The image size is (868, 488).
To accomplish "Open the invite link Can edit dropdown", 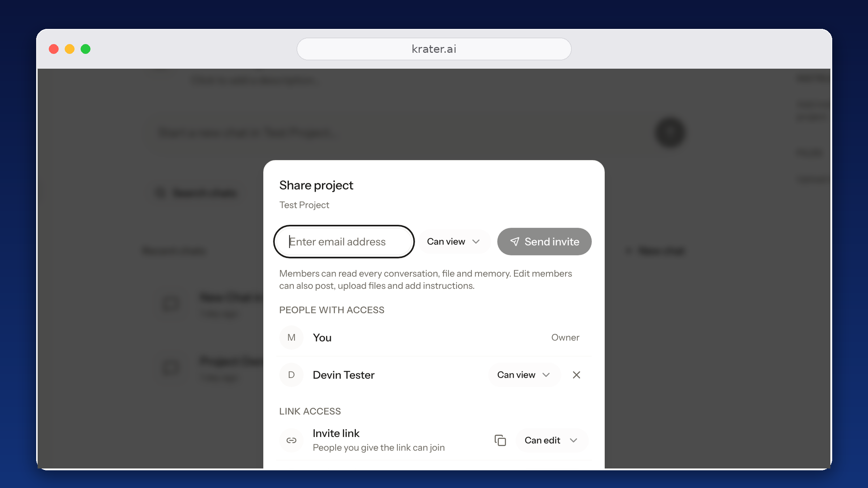I will [552, 440].
